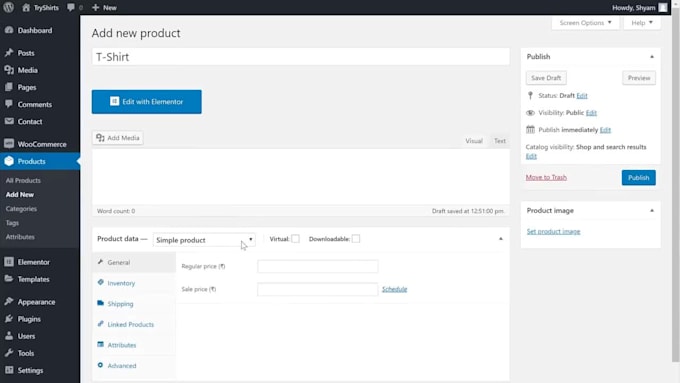Open All Products submenu item
This screenshot has height=383, width=680.
click(x=23, y=180)
